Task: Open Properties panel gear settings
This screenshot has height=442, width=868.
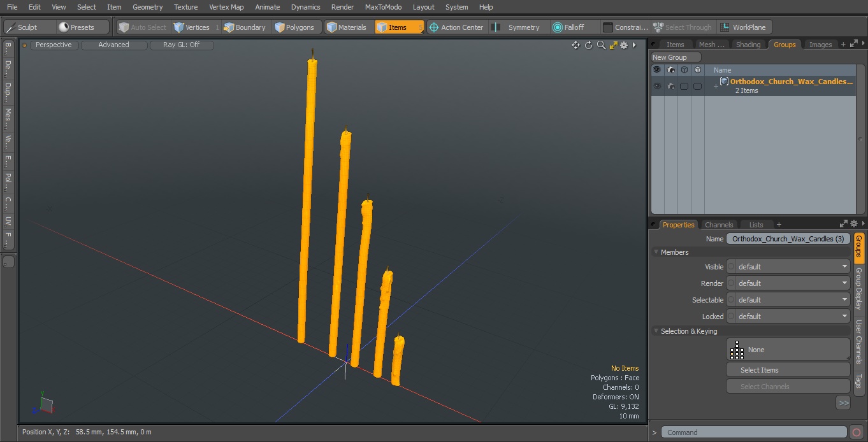Action: point(854,224)
